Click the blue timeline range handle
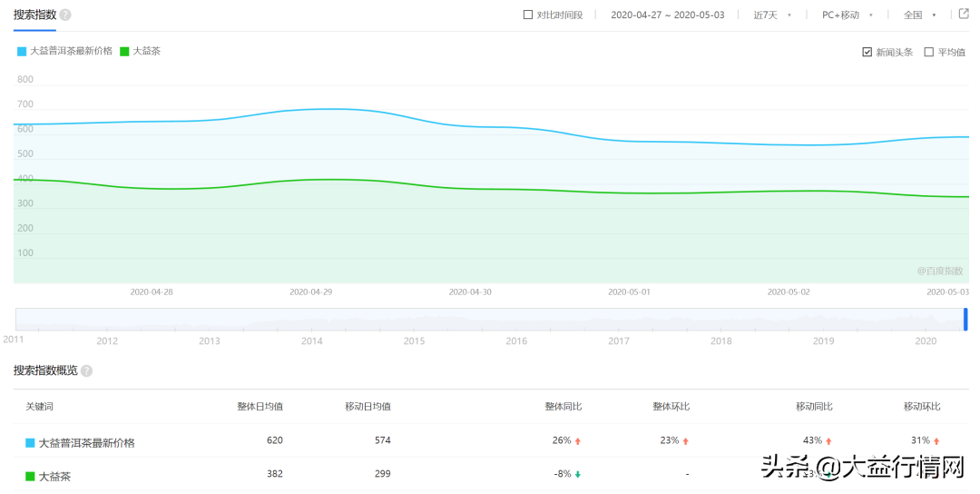This screenshot has width=980, height=494. pyautogui.click(x=965, y=319)
